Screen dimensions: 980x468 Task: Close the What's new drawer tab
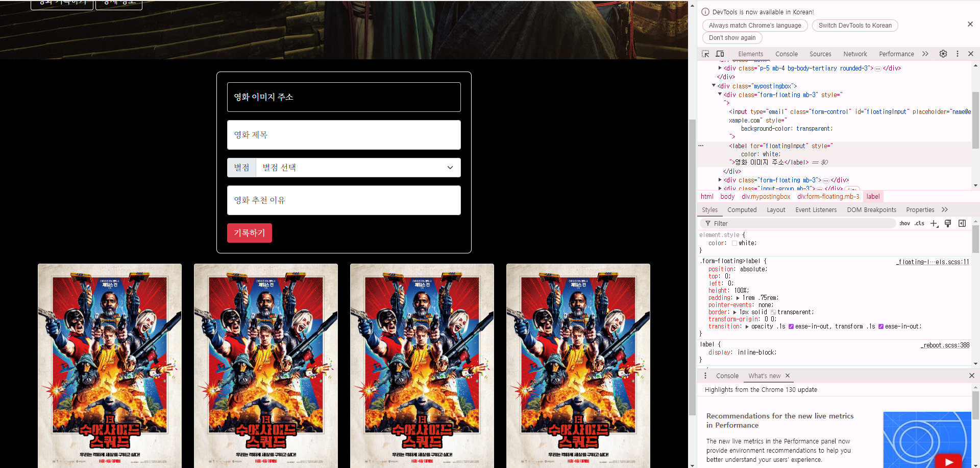coord(788,376)
